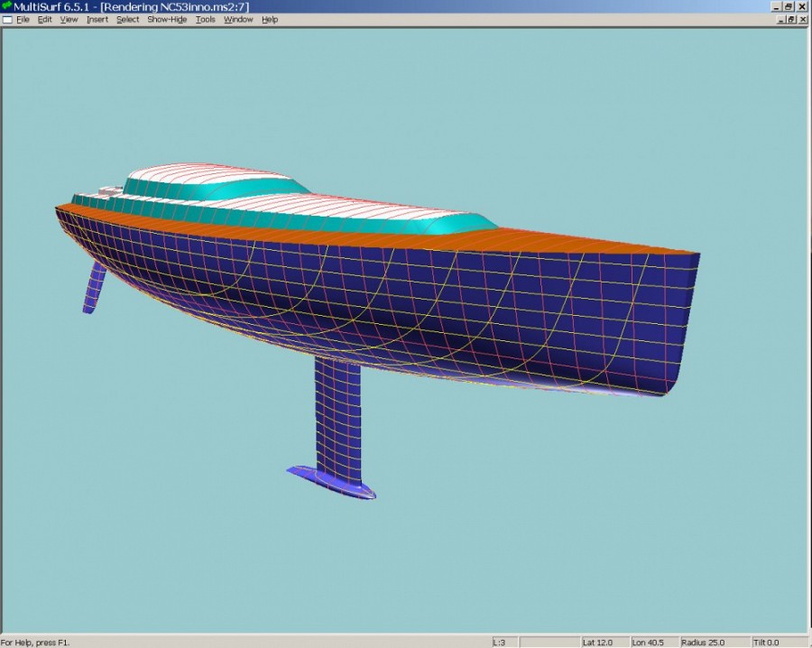
Task: Open the Tools menu
Action: pos(206,19)
